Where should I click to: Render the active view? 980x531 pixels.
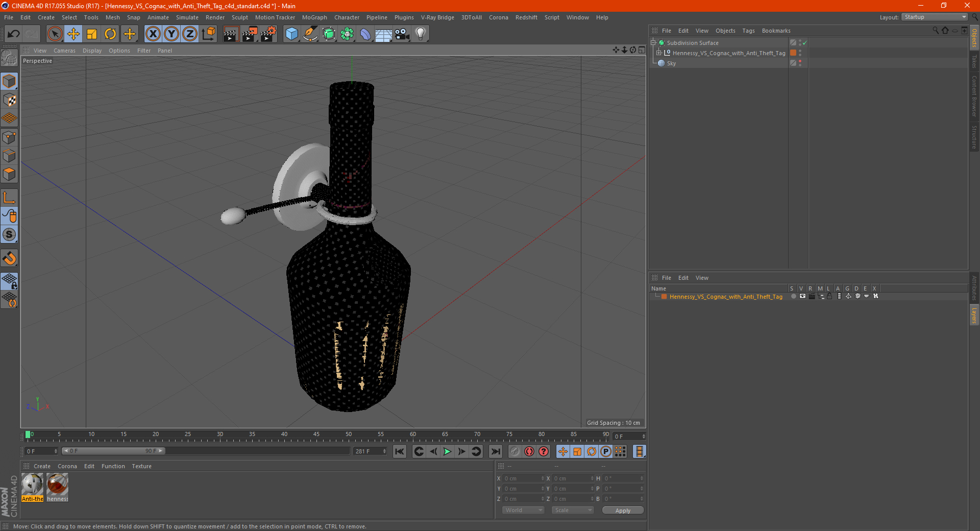pos(231,34)
